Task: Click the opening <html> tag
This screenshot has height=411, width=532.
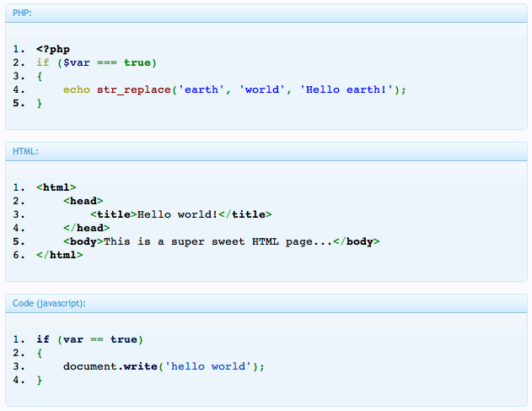Action: click(56, 187)
